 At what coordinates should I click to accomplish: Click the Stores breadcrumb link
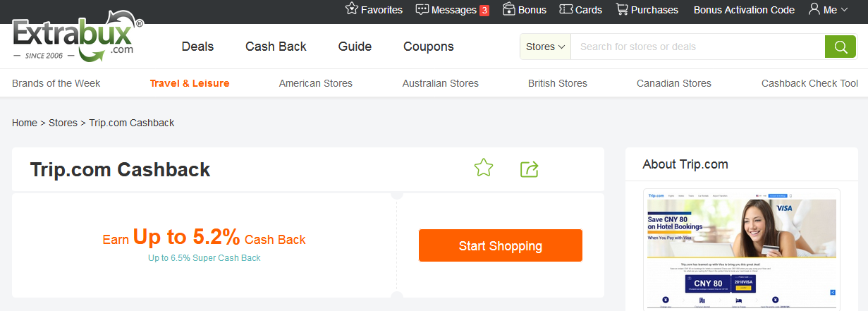(x=63, y=123)
